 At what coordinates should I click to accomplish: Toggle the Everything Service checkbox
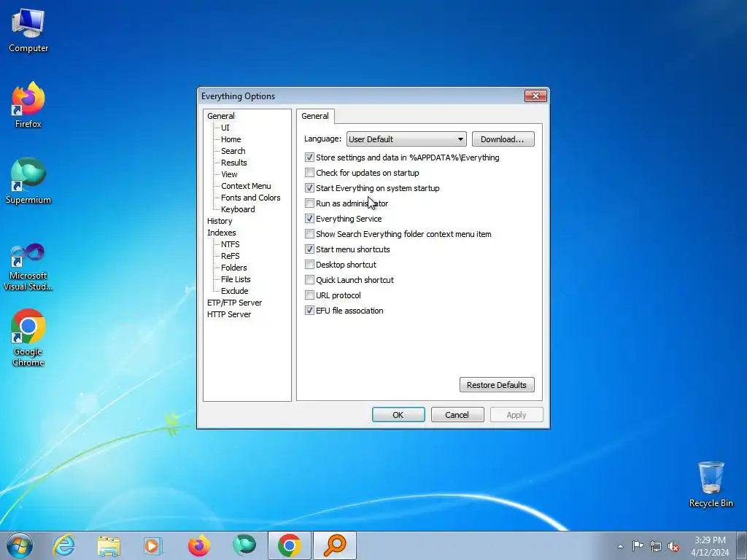(x=309, y=219)
